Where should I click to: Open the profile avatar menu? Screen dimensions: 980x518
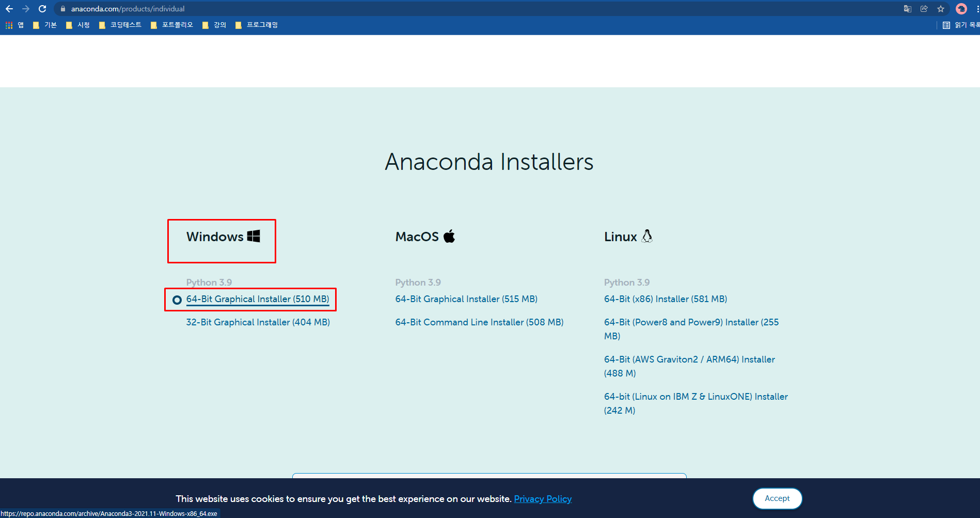[x=961, y=9]
